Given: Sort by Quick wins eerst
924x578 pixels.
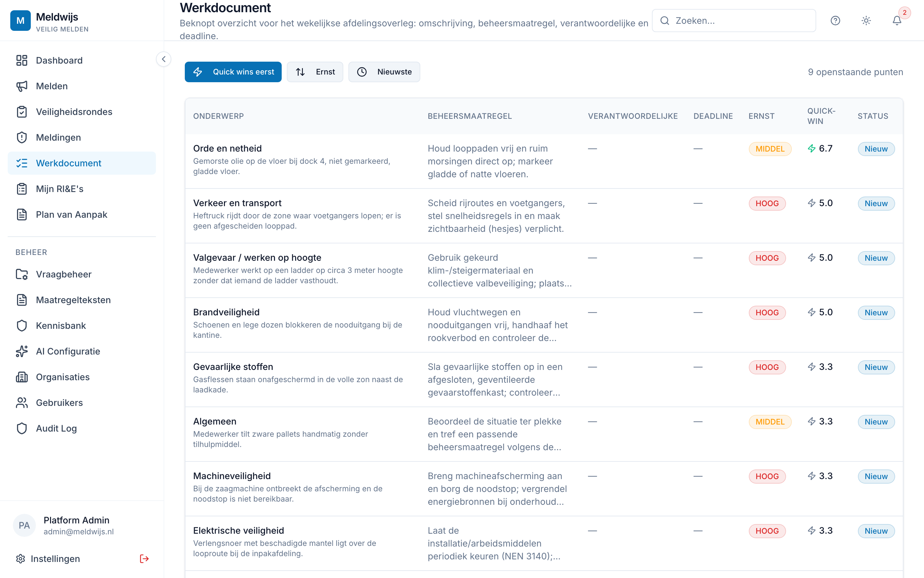Looking at the screenshot, I should [233, 72].
